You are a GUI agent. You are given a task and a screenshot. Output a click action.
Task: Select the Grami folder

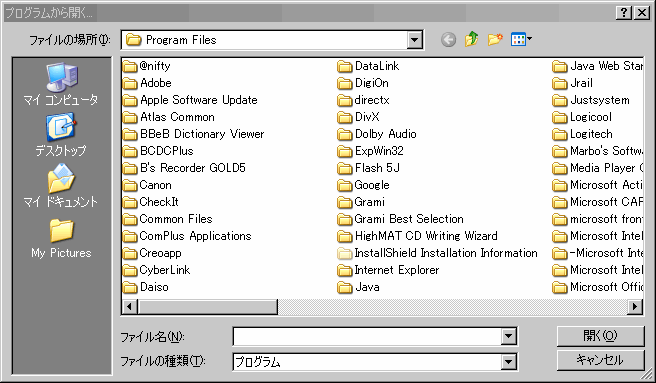(361, 202)
